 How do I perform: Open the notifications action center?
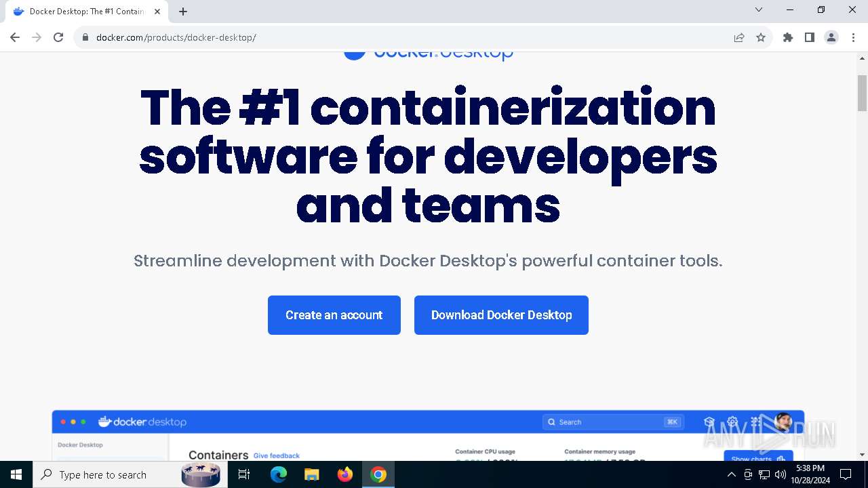846,474
